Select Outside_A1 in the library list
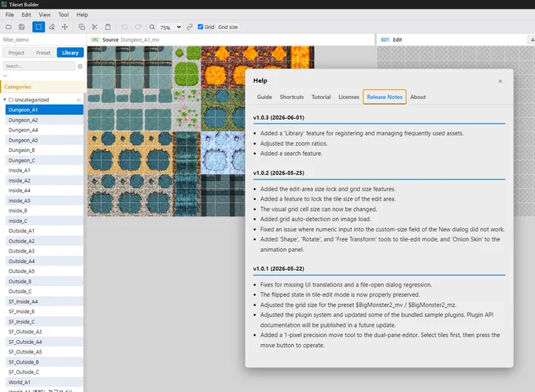Screen dimensions: 535x392 tap(44, 231)
